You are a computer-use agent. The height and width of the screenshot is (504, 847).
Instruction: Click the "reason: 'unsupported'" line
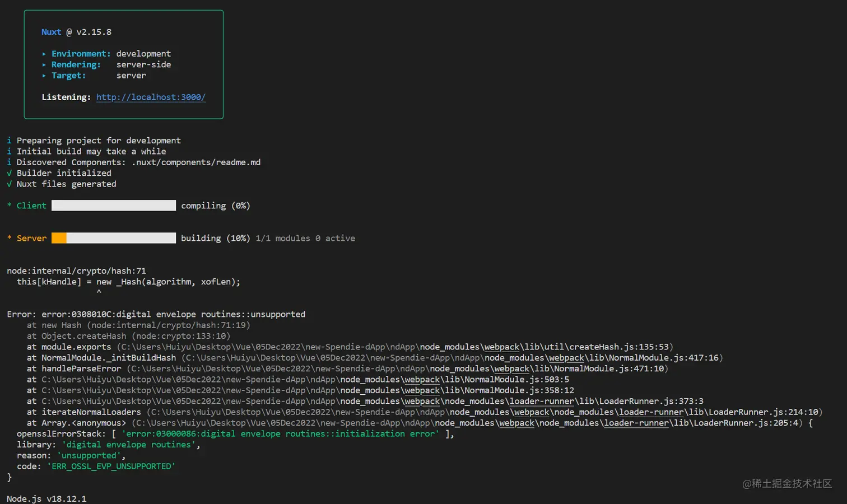[x=71, y=456]
